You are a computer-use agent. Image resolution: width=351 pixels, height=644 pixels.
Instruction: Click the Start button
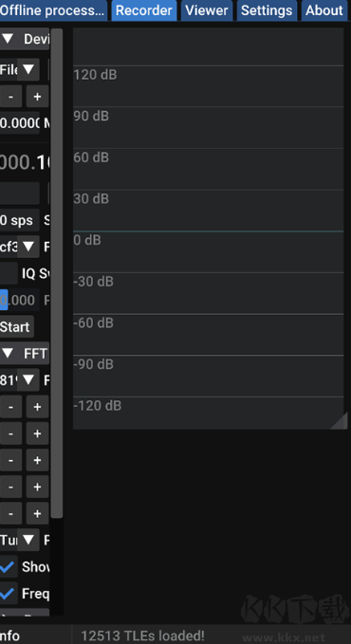[16, 327]
